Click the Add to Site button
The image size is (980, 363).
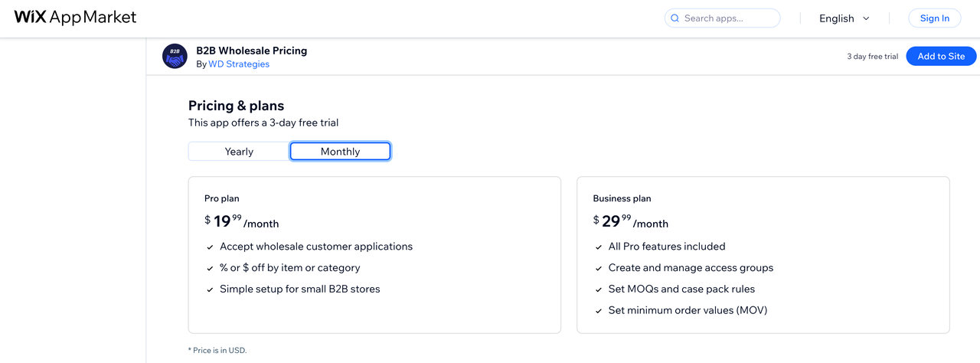coord(941,57)
